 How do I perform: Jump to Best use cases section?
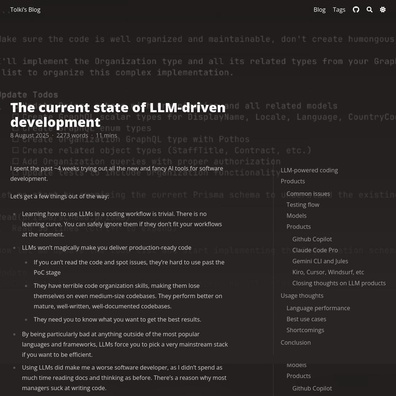[306, 319]
